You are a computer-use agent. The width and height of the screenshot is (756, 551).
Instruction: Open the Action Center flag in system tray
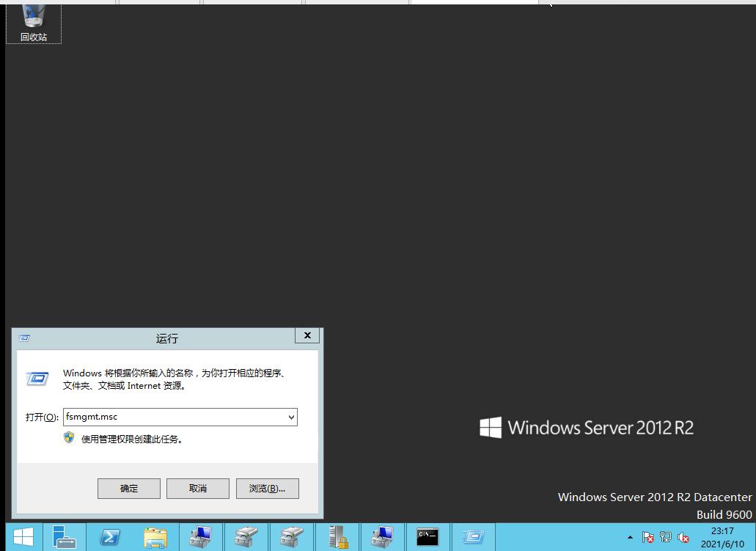click(647, 537)
